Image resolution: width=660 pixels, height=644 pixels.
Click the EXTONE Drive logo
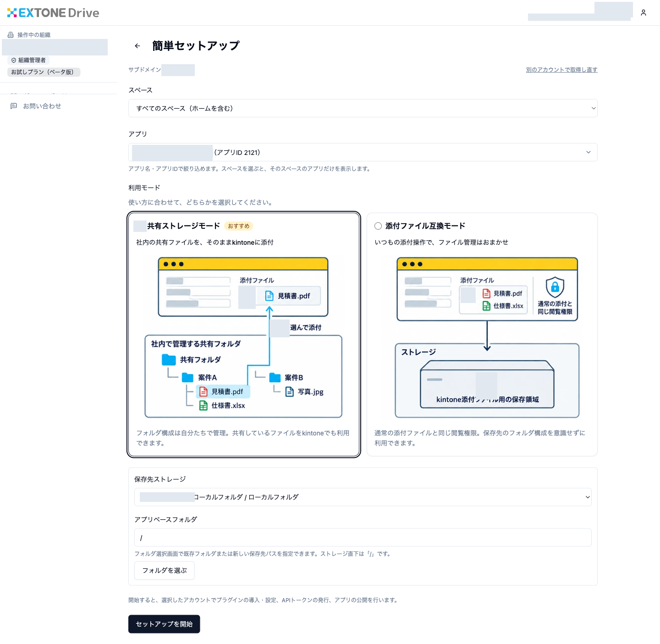(53, 13)
